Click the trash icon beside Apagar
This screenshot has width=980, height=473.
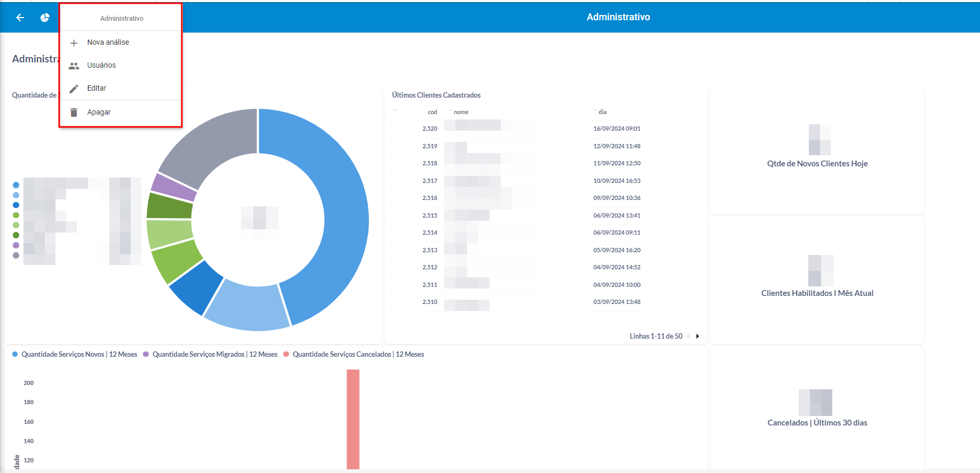(74, 113)
